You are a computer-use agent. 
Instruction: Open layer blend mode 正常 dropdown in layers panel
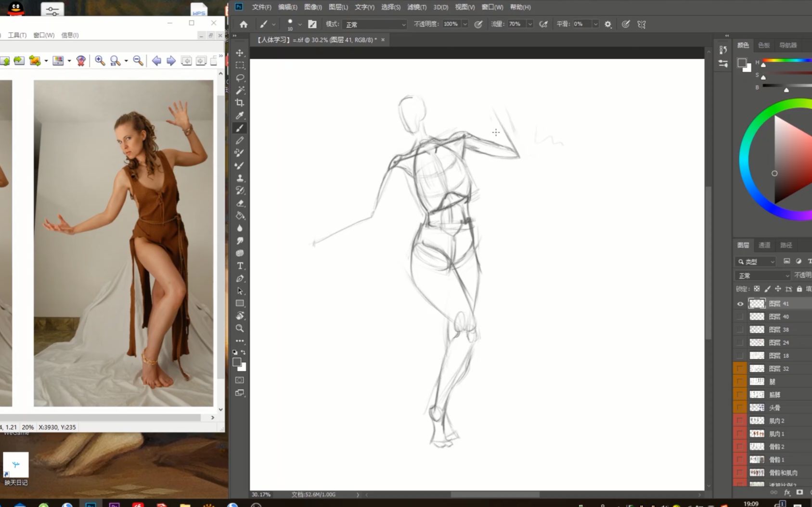(x=763, y=276)
